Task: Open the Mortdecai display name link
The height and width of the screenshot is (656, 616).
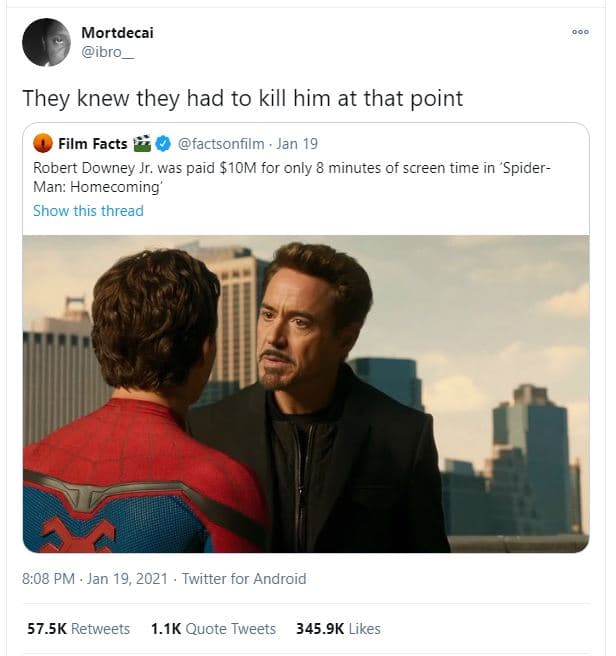Action: tap(117, 33)
